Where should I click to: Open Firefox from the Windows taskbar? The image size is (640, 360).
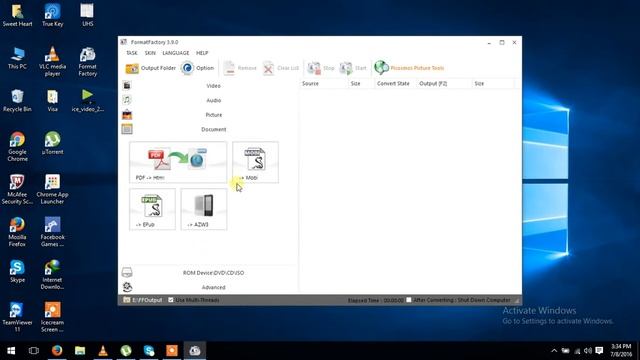[x=57, y=350]
